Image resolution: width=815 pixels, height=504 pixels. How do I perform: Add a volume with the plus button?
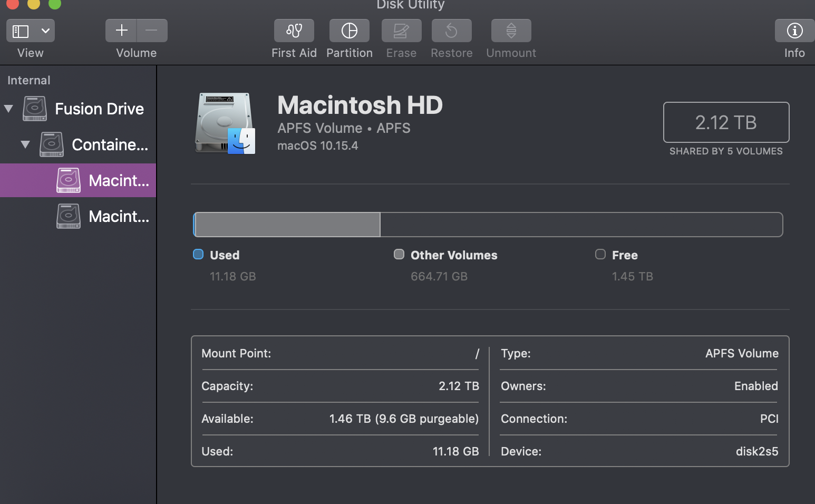121,31
